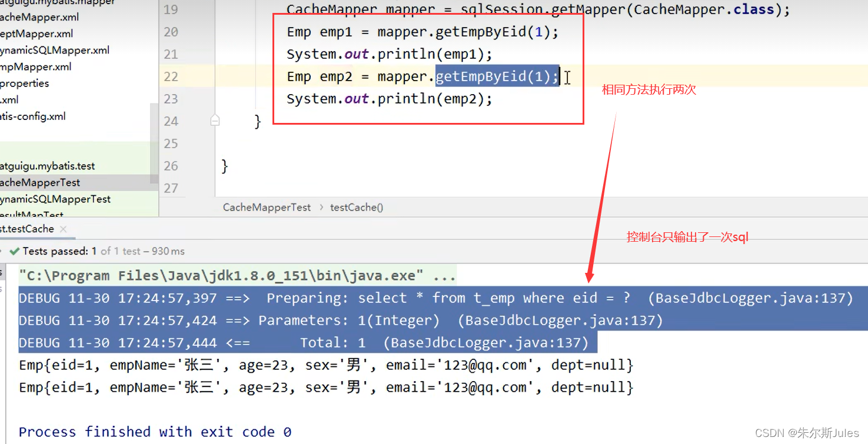Click the highlighted getEmpByEid(1); selection
Screen dimensions: 868x444
497,76
